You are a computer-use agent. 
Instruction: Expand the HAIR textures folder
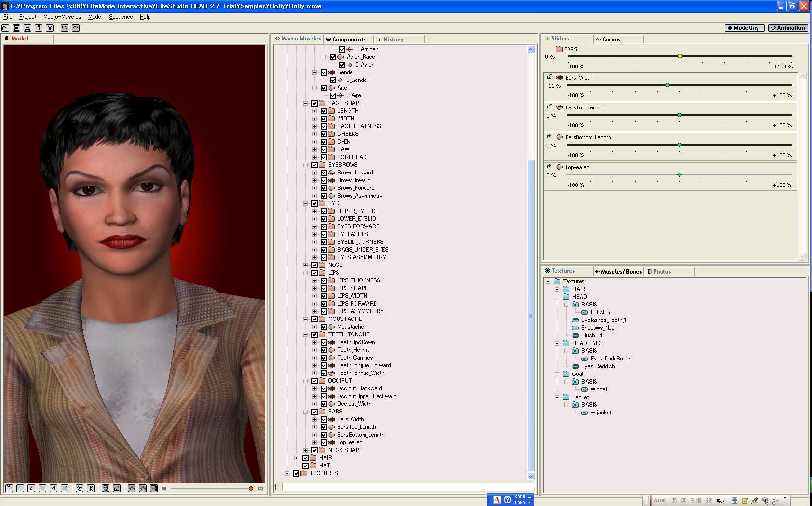pyautogui.click(x=557, y=289)
